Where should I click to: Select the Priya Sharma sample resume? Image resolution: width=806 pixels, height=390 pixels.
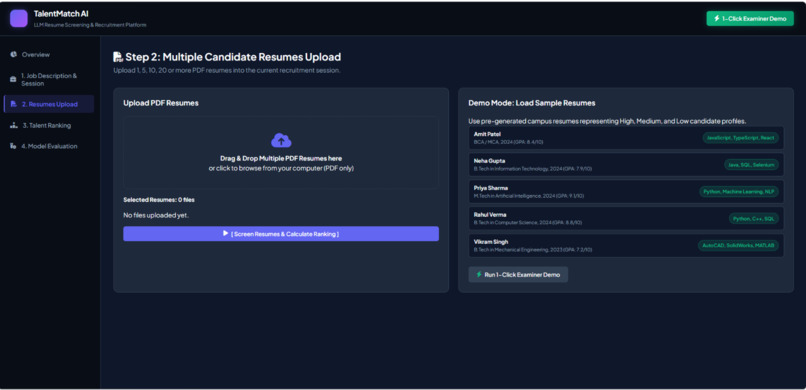pos(626,192)
